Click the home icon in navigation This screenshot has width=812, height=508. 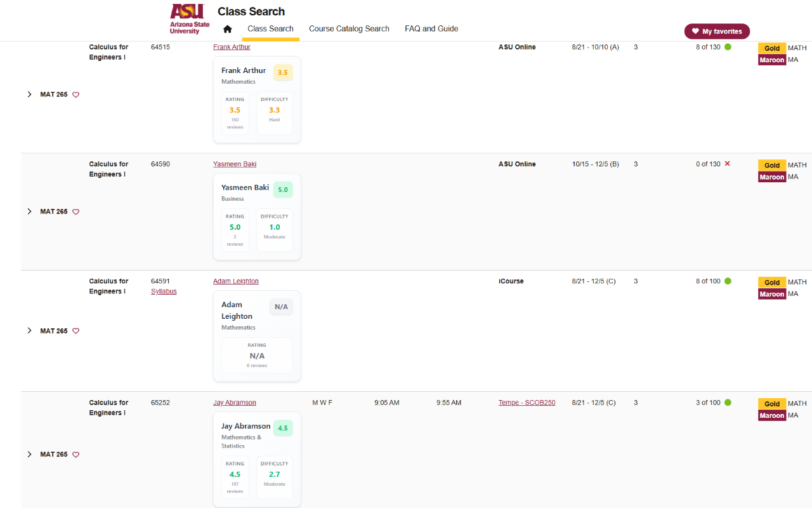[x=228, y=29]
